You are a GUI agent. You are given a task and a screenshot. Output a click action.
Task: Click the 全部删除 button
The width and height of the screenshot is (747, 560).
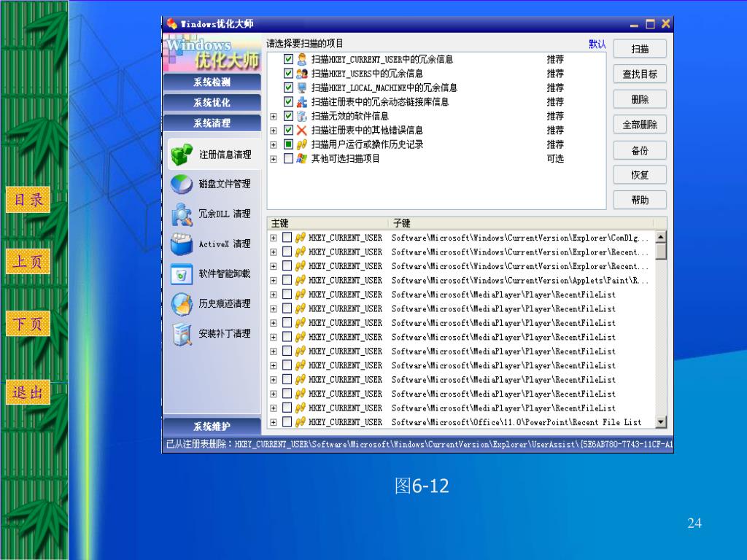pyautogui.click(x=640, y=125)
